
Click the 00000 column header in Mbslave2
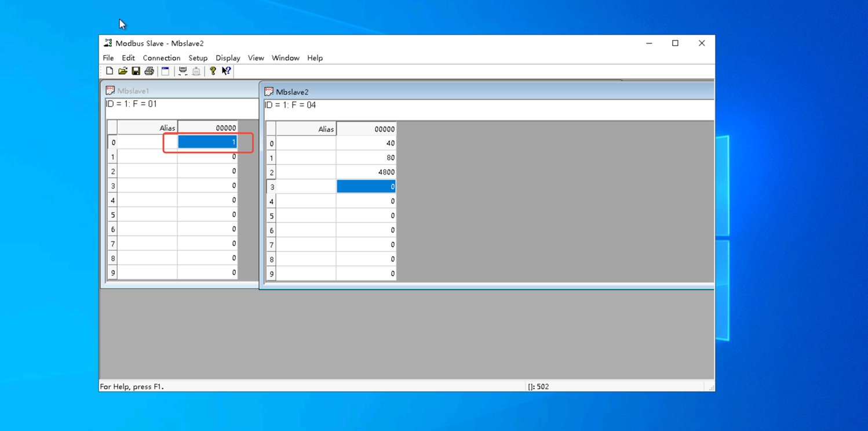pos(366,129)
